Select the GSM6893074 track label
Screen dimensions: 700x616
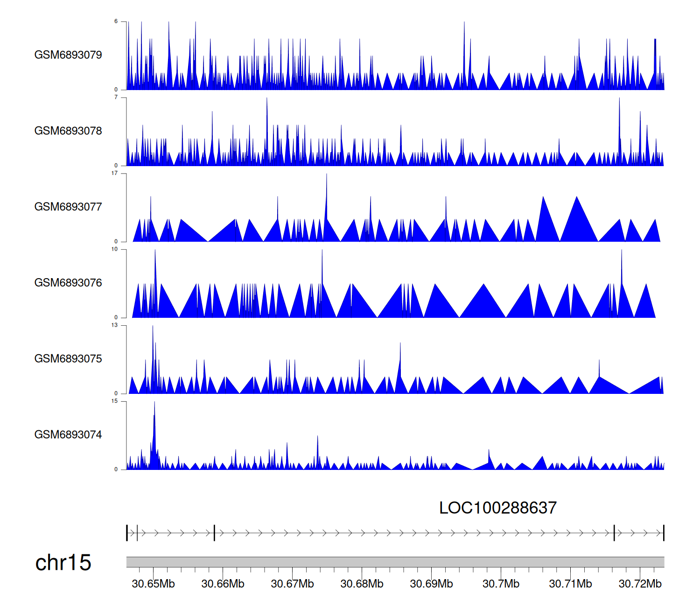(x=68, y=435)
